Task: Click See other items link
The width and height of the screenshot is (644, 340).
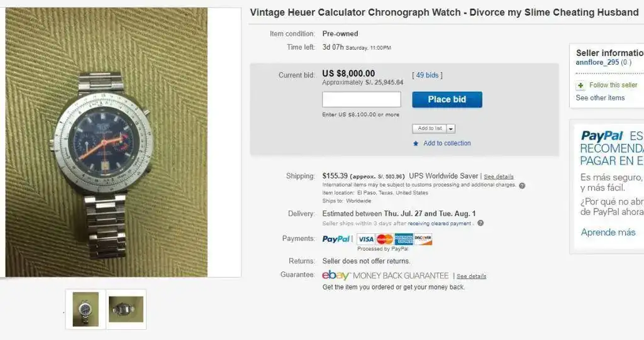Action: coord(600,98)
